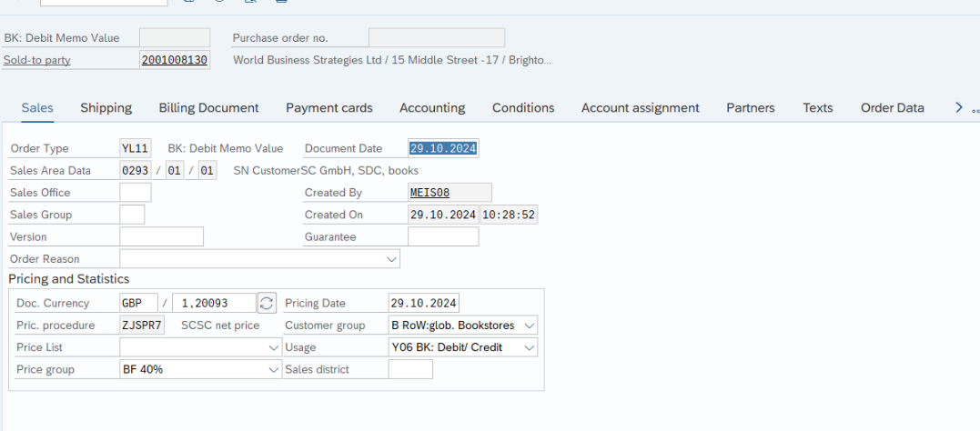Click the Sales Area Data label
The height and width of the screenshot is (431, 980).
(50, 171)
